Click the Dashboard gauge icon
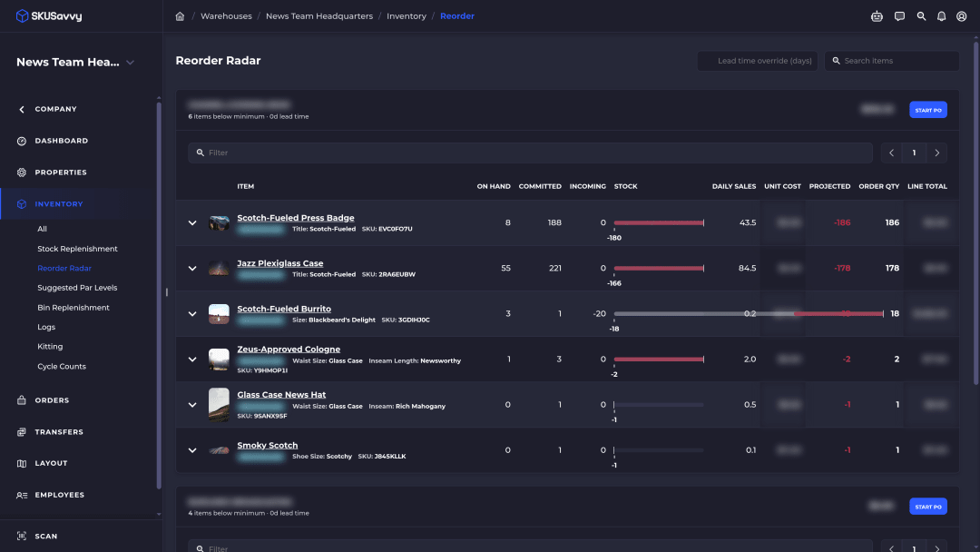 22,141
